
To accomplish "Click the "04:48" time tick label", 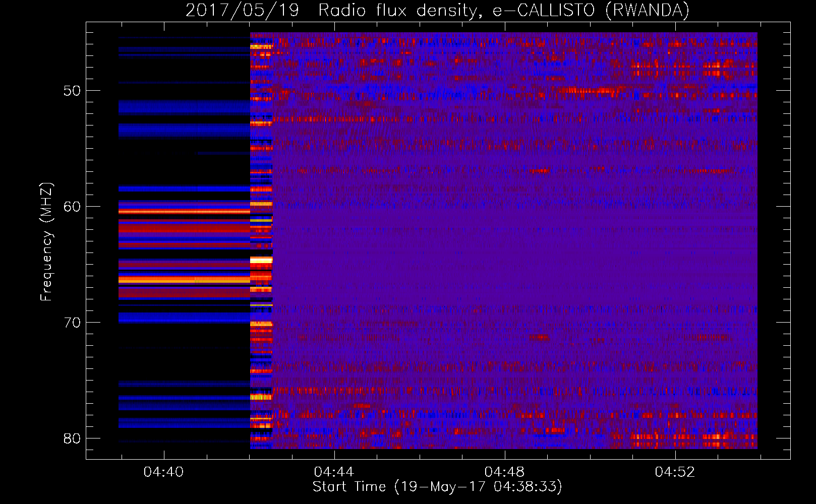I will (504, 472).
